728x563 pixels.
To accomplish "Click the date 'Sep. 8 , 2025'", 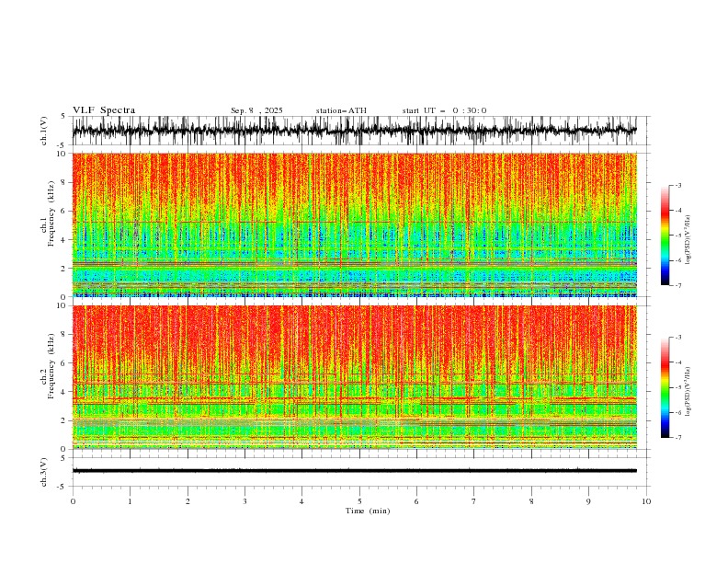I will 256,110.
